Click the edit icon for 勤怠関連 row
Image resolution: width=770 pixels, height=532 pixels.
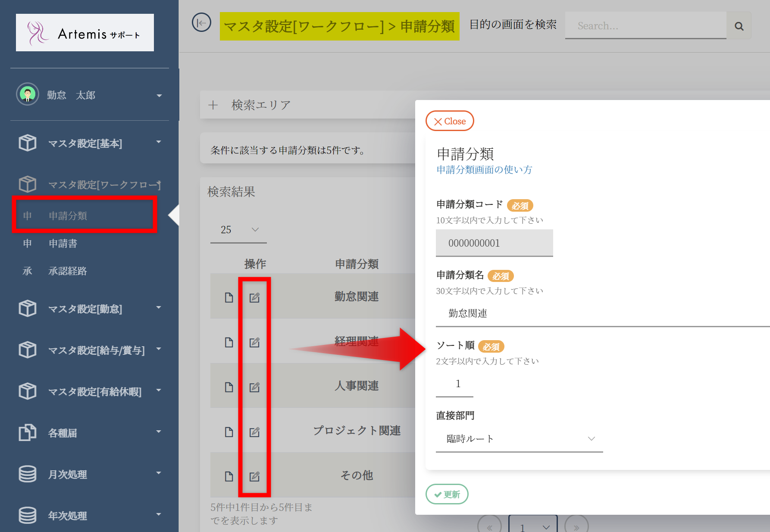pos(254,297)
